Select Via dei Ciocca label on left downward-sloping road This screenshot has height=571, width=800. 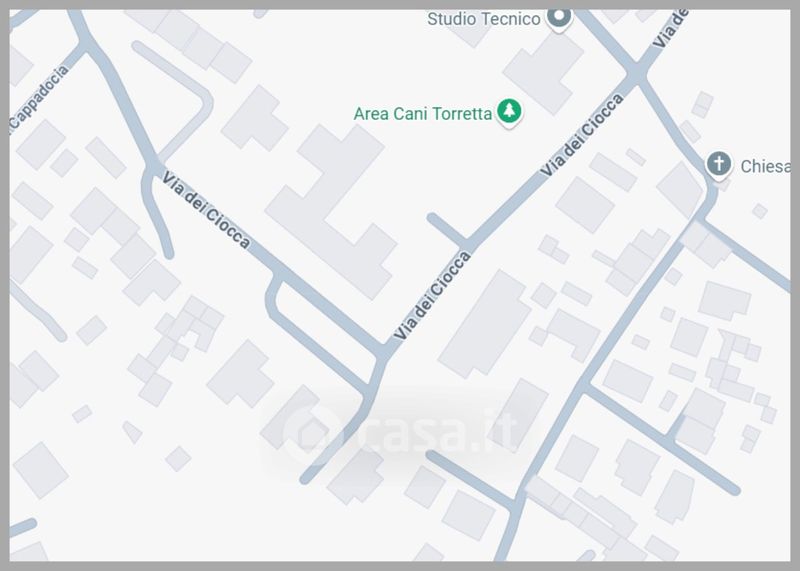(206, 210)
